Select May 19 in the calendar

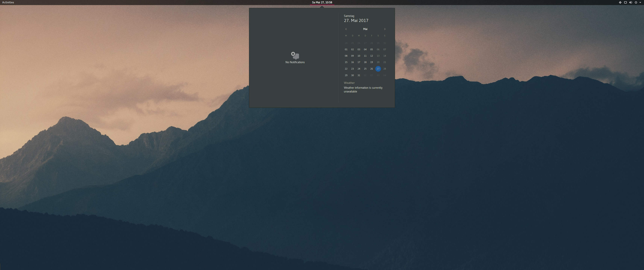tap(371, 62)
